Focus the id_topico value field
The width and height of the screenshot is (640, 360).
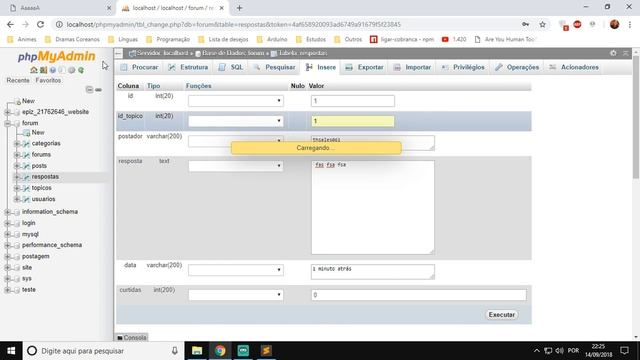click(353, 121)
